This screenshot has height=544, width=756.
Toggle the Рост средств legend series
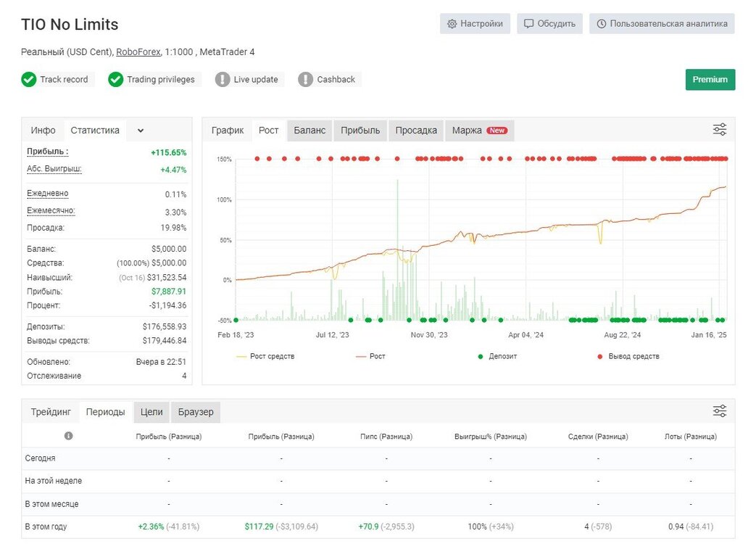coord(265,356)
